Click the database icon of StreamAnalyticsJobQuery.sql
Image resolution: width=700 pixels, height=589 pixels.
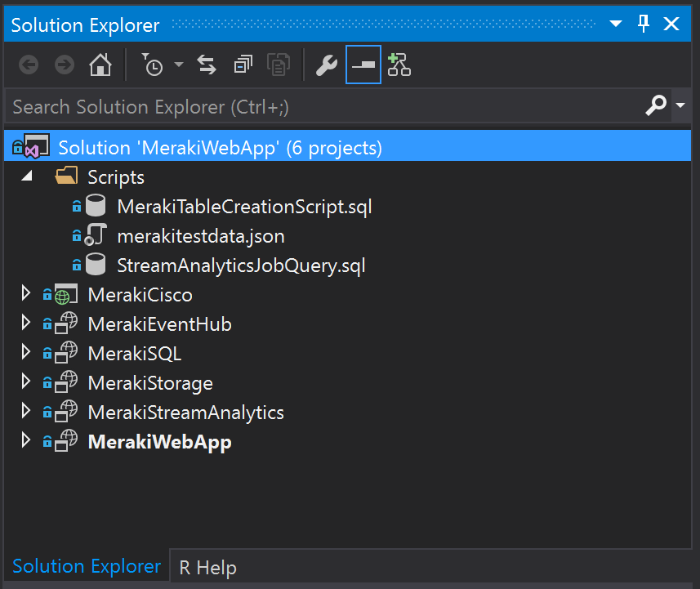96,265
